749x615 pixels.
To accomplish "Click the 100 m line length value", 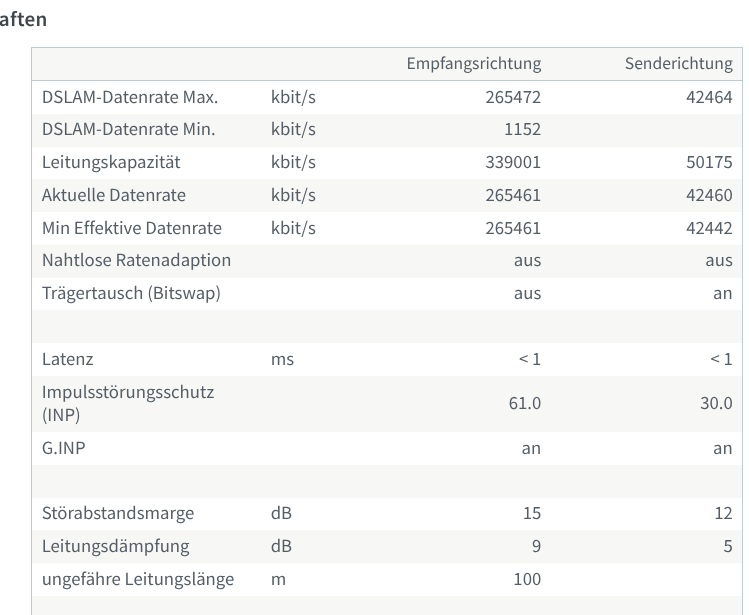I will click(527, 579).
